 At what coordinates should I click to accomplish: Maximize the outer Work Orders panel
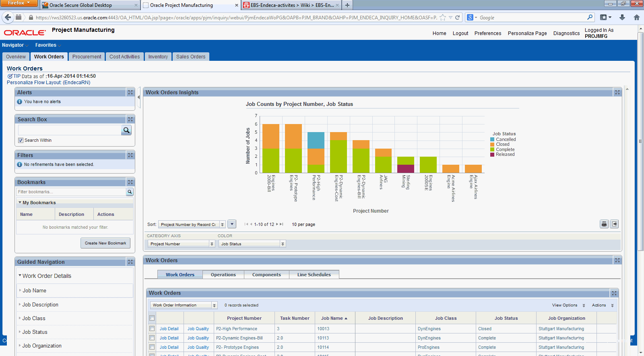pyautogui.click(x=617, y=260)
